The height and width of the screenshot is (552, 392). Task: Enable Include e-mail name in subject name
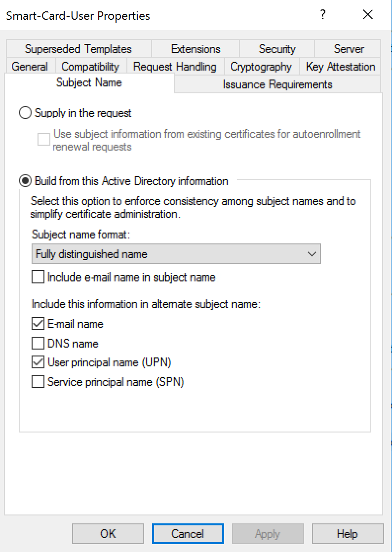click(38, 277)
